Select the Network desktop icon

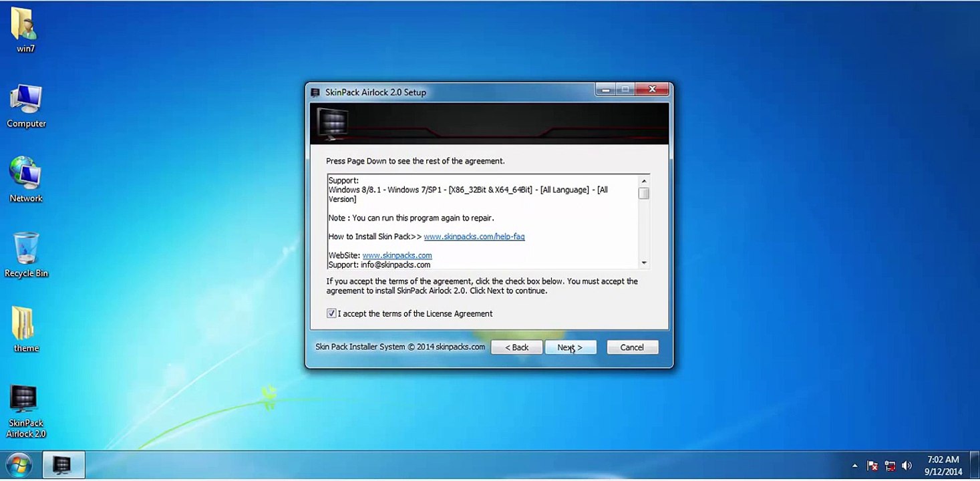coord(26,180)
